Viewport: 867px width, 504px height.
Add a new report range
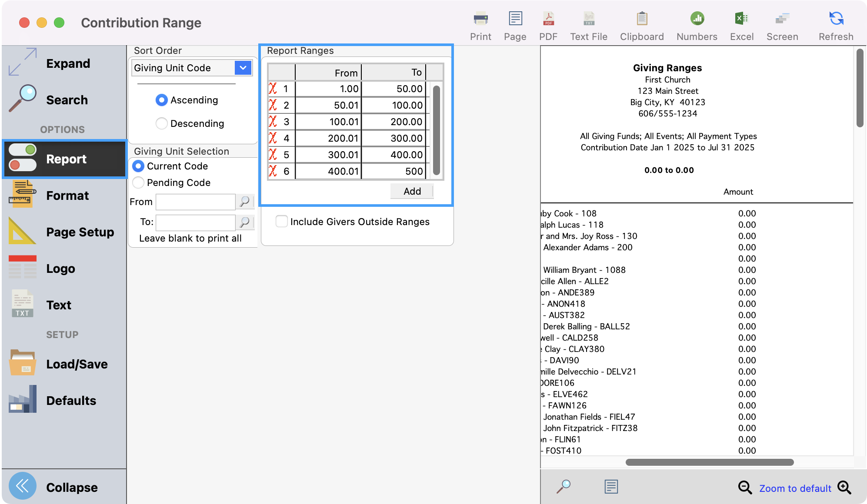(411, 191)
